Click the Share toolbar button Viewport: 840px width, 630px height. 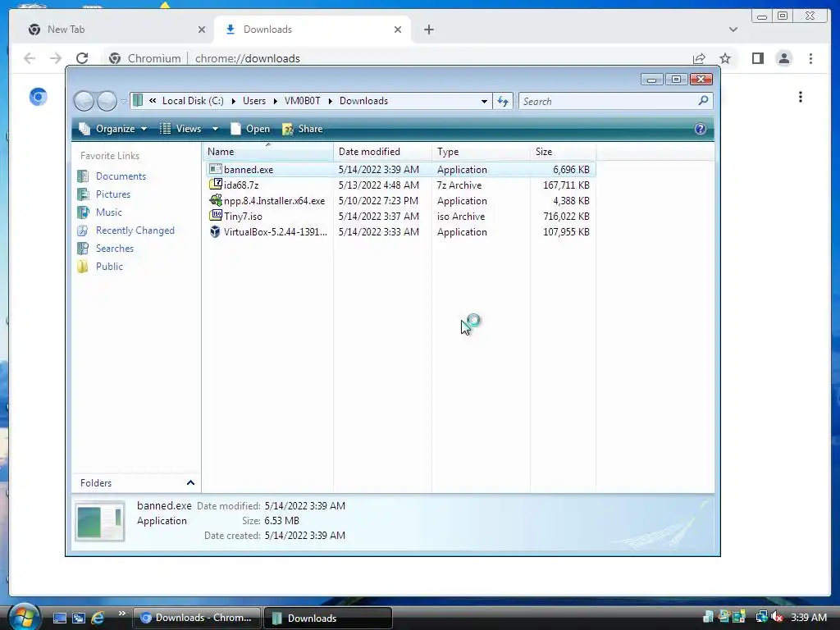(x=303, y=129)
